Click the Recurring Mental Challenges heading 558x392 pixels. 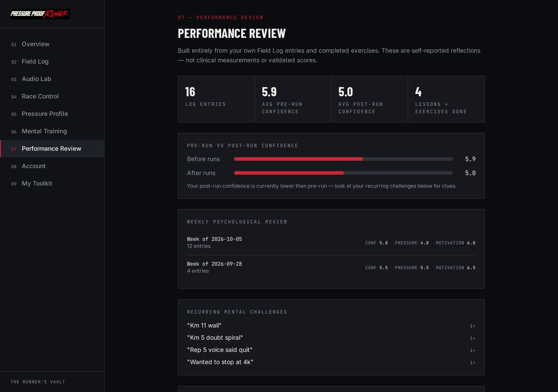237,312
